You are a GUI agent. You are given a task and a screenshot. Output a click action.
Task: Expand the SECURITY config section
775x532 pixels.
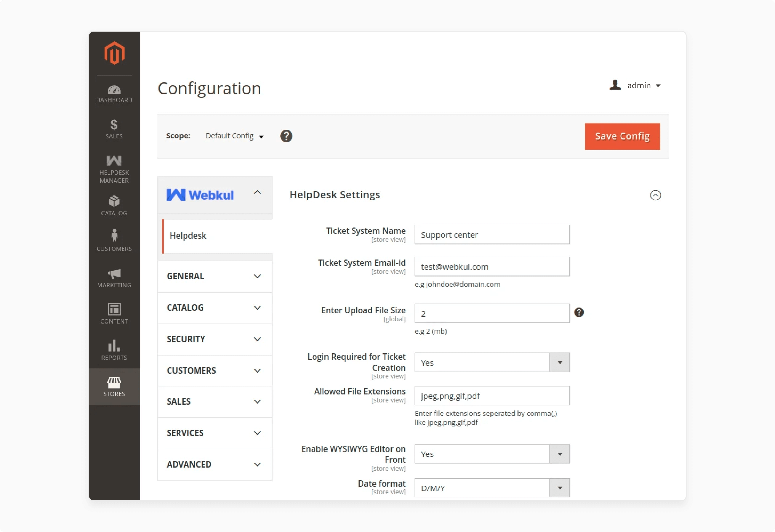coord(215,339)
